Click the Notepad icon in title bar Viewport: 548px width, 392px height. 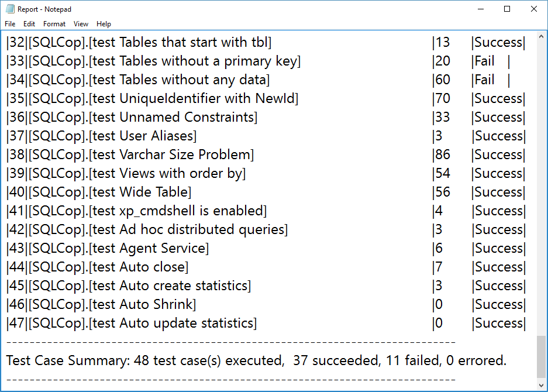(10, 9)
